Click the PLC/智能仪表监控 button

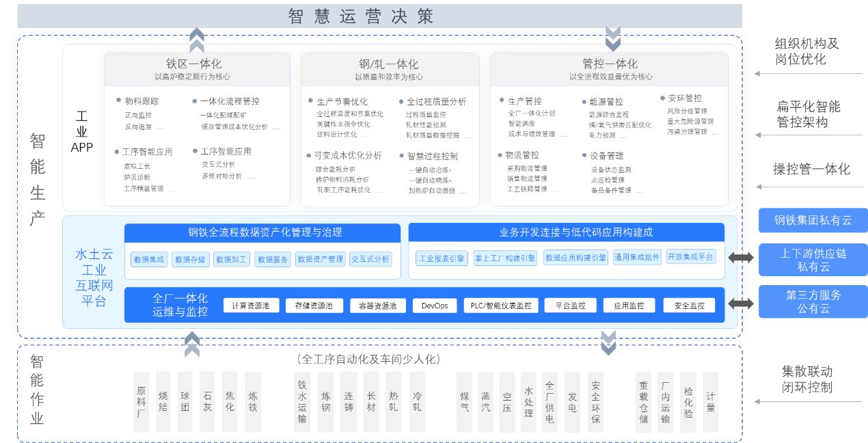click(501, 306)
